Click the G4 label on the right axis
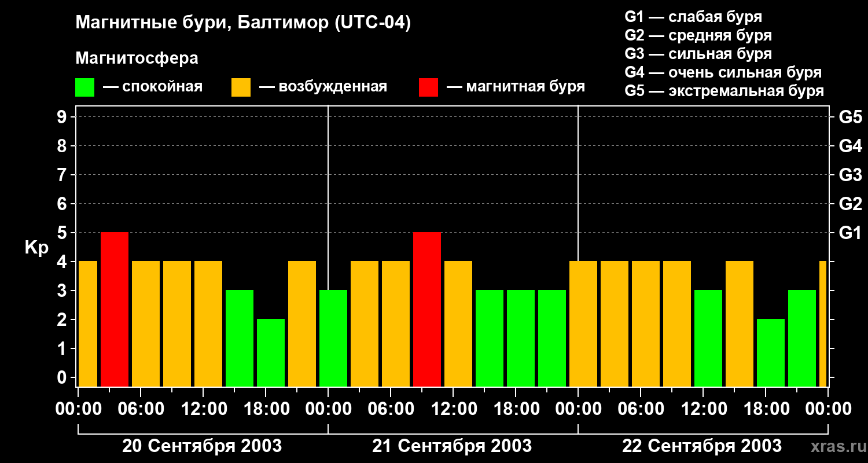 (851, 146)
